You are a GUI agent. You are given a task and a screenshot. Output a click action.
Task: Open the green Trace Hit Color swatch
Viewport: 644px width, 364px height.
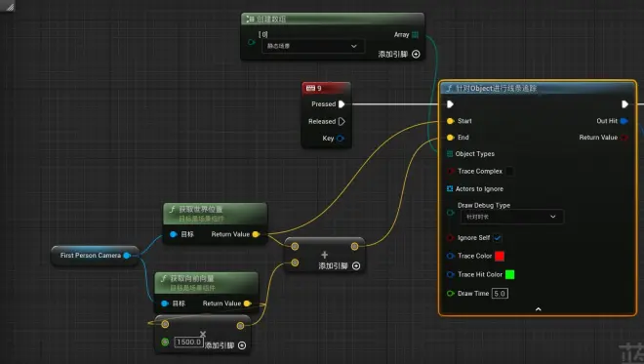[x=509, y=274]
